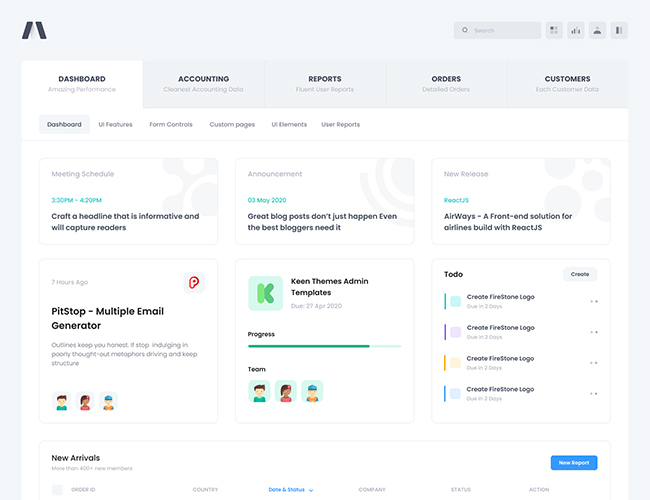
Task: Open the user profile icon in header
Action: pyautogui.click(x=598, y=30)
